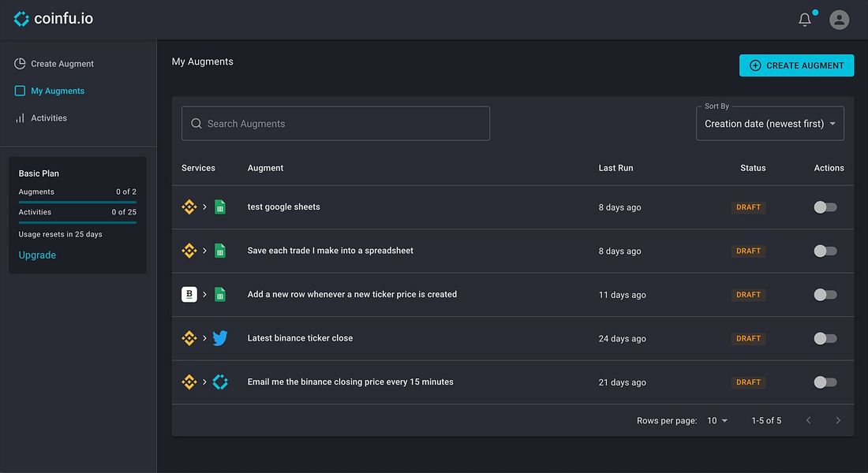This screenshot has width=868, height=473.
Task: Open the user account avatar
Action: 840,20
